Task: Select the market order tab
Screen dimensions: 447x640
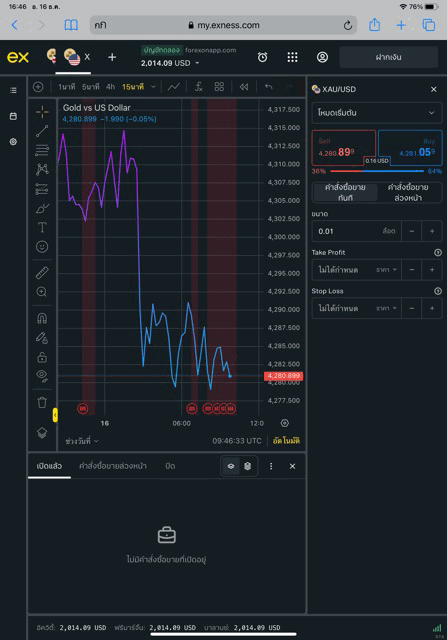Action: tap(345, 193)
